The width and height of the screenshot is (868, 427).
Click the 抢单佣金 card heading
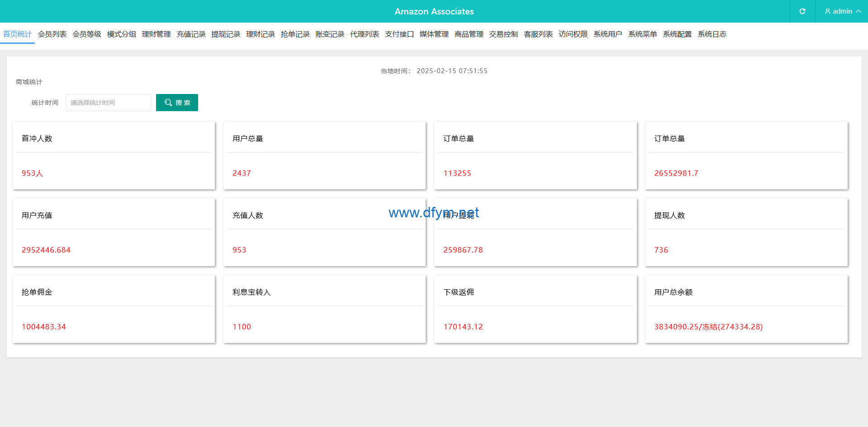pyautogui.click(x=37, y=292)
